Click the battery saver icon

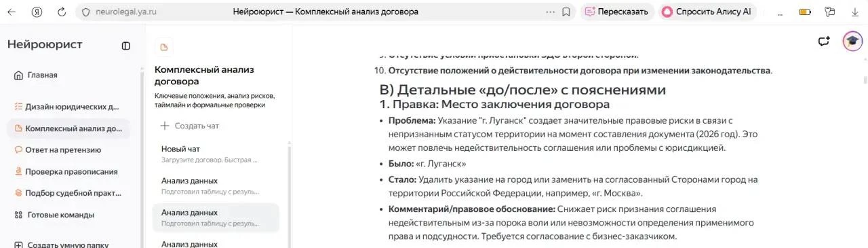pos(805,12)
